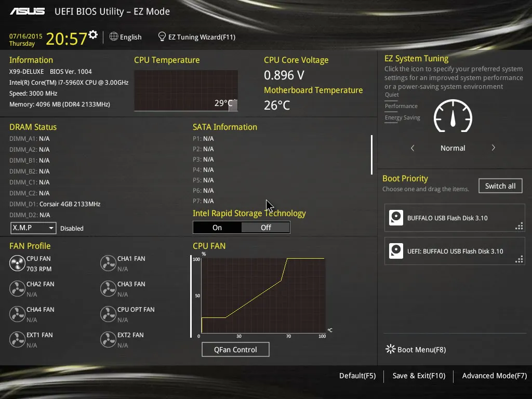This screenshot has height=399, width=532.
Task: Click the 20:57 clock time
Action: (66, 38)
